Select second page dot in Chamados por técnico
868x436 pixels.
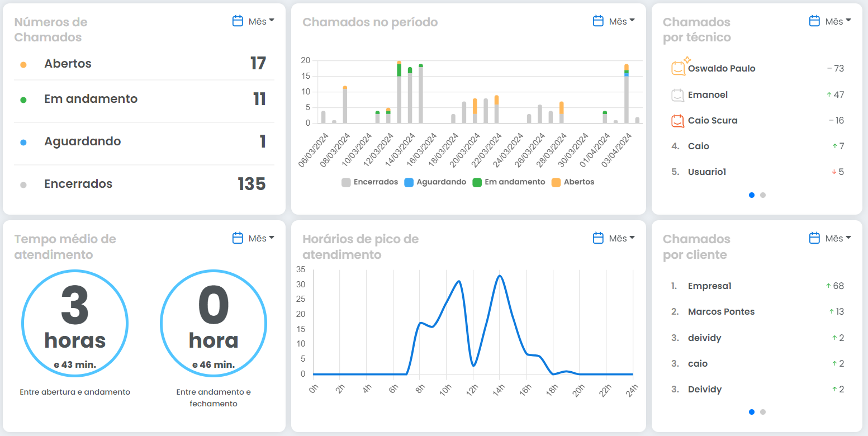(763, 195)
